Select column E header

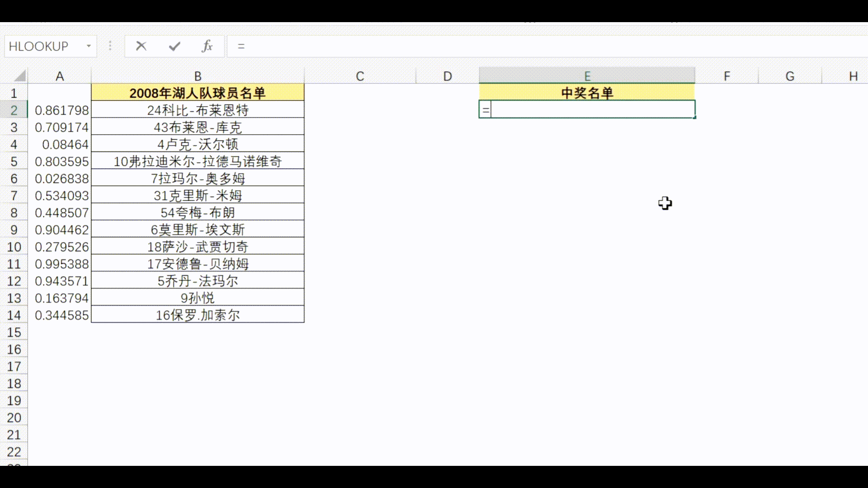click(x=587, y=76)
